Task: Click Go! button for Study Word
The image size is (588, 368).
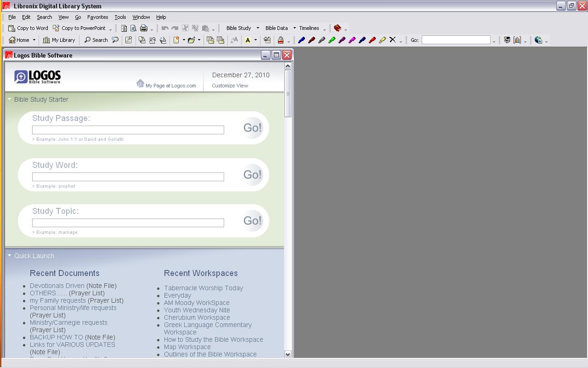Action: (x=253, y=175)
